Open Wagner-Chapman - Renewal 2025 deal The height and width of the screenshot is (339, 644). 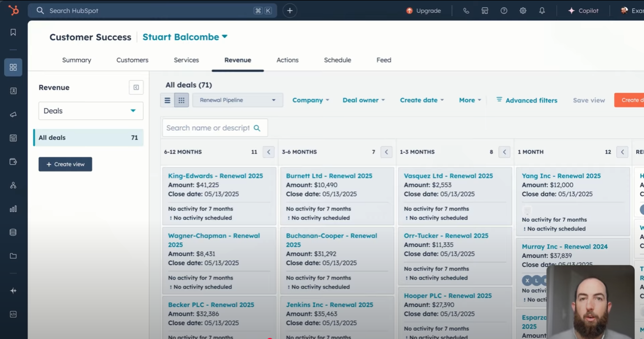click(x=214, y=240)
